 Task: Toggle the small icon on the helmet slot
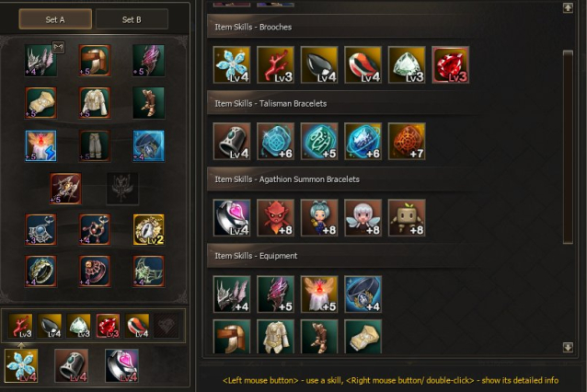58,47
